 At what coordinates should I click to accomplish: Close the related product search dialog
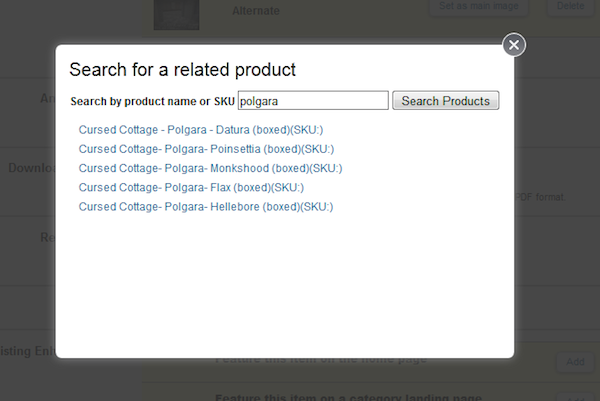pos(514,45)
